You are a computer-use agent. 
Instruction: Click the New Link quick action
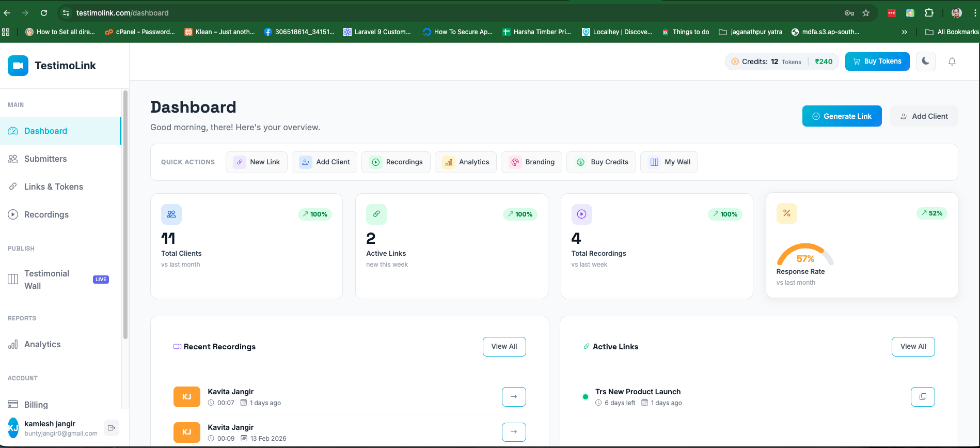(x=257, y=162)
